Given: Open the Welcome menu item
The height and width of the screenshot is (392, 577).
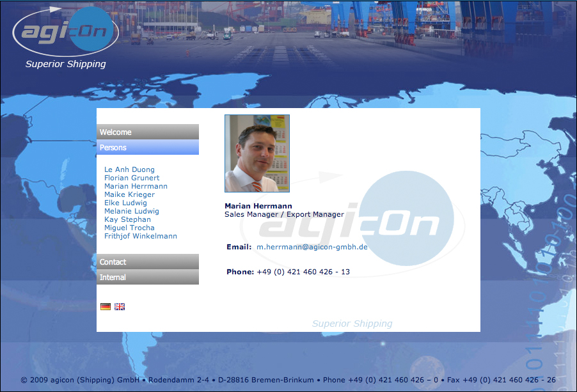Looking at the screenshot, I should (148, 132).
